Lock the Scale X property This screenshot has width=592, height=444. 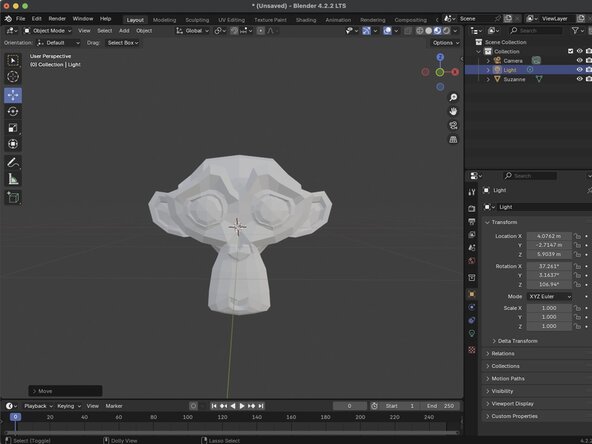click(x=577, y=308)
